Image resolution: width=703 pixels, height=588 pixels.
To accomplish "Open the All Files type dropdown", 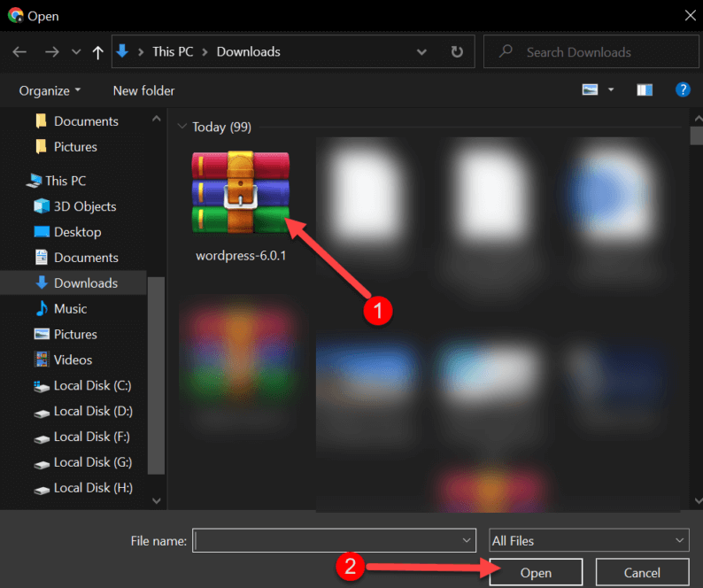I will click(589, 540).
